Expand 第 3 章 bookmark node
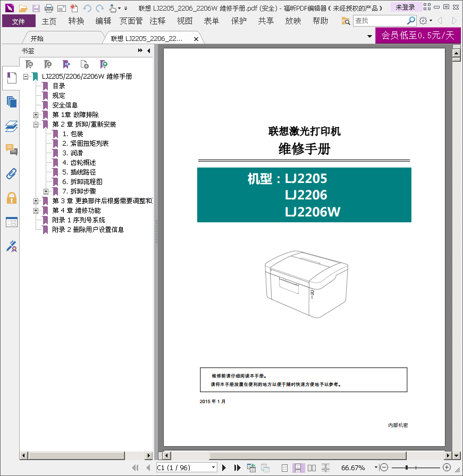The width and height of the screenshot is (463, 476). tap(36, 201)
